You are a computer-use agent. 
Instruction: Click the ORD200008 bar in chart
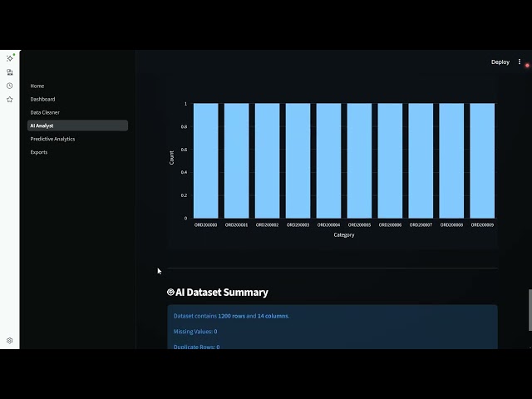pos(451,160)
